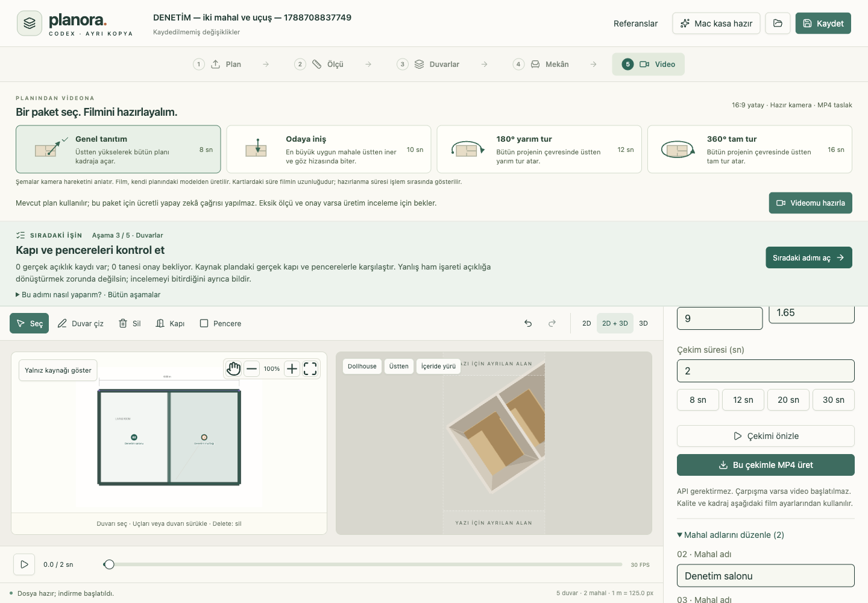Screen dimensions: 868x603
Task: Go to step 1 Plan
Action: (217, 64)
